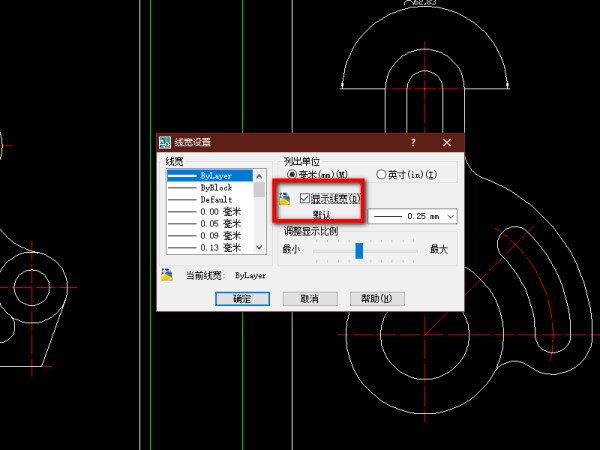Click the lineweight list scroll down arrow

[259, 248]
